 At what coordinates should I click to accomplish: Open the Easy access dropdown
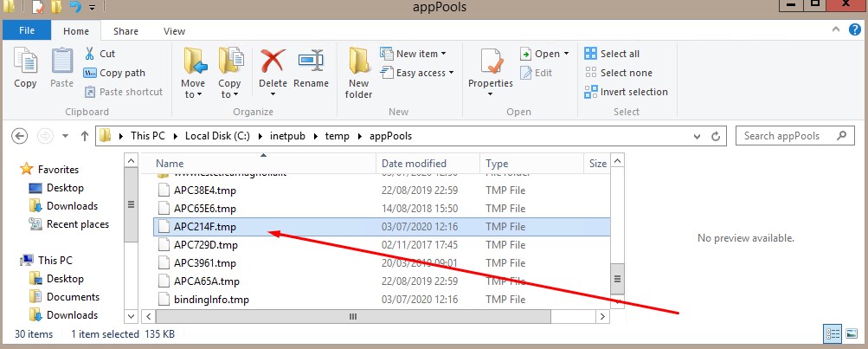(417, 73)
